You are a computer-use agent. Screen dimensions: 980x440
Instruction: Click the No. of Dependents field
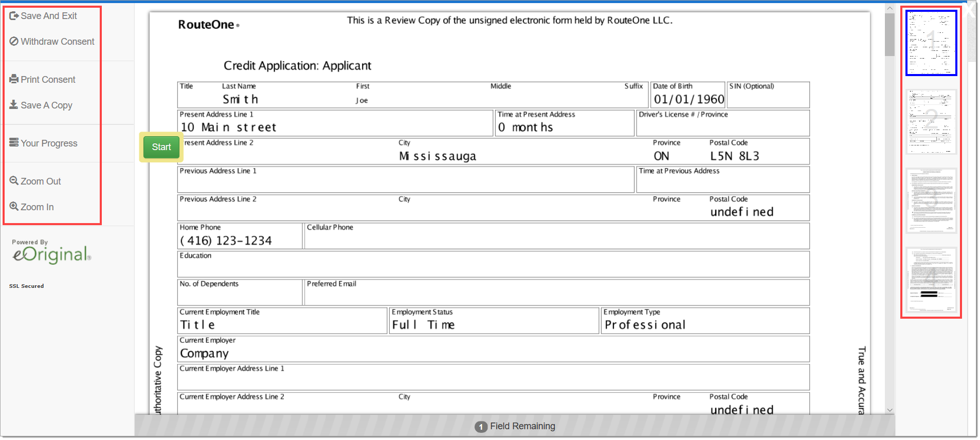click(240, 292)
